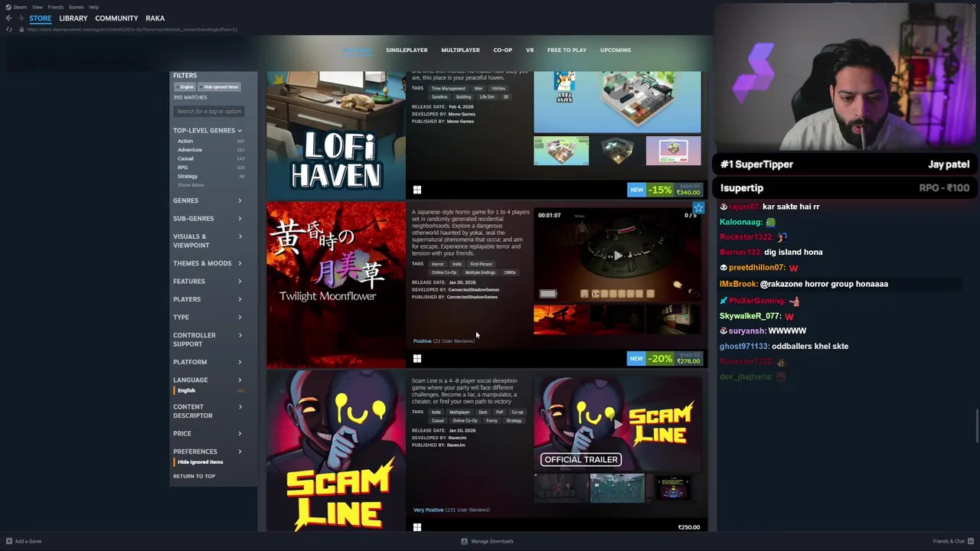The width and height of the screenshot is (980, 551).
Task: Toggle the Adventure genre filter
Action: point(190,150)
